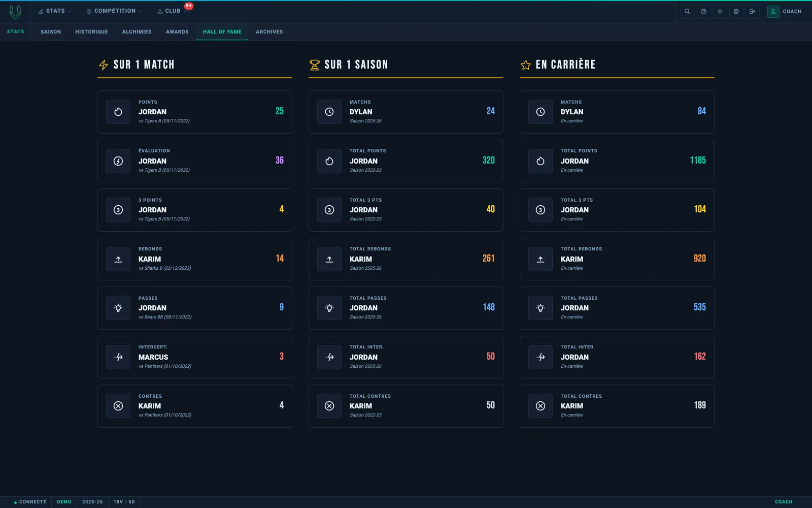Click the 2025-26 season indicator in status bar

tap(92, 502)
